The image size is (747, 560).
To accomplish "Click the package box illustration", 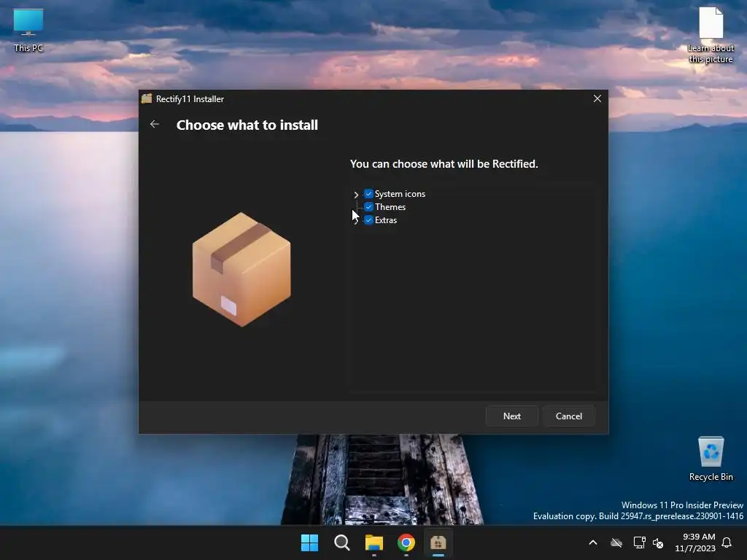I will point(241,270).
